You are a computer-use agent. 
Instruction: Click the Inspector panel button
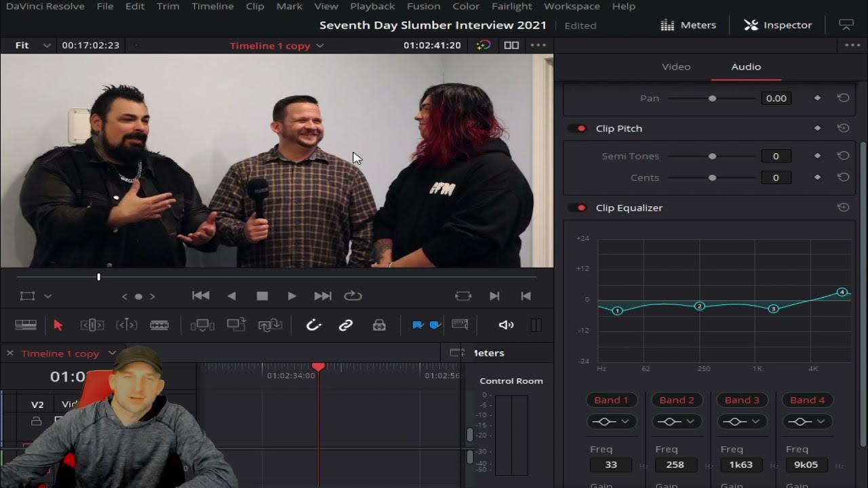tap(778, 25)
